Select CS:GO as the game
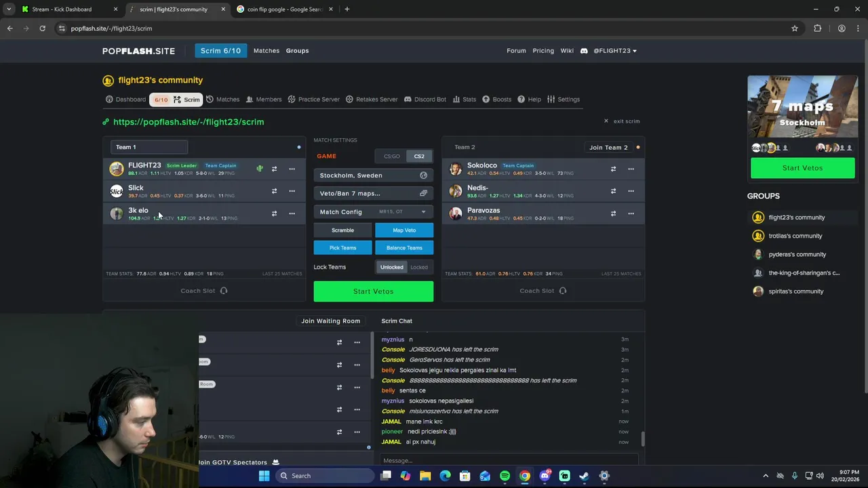This screenshot has height=488, width=868. pyautogui.click(x=392, y=157)
